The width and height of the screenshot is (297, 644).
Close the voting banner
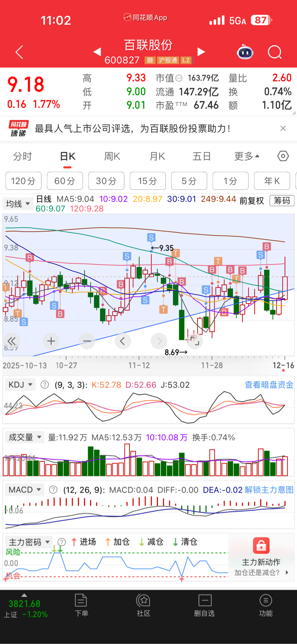[x=283, y=128]
